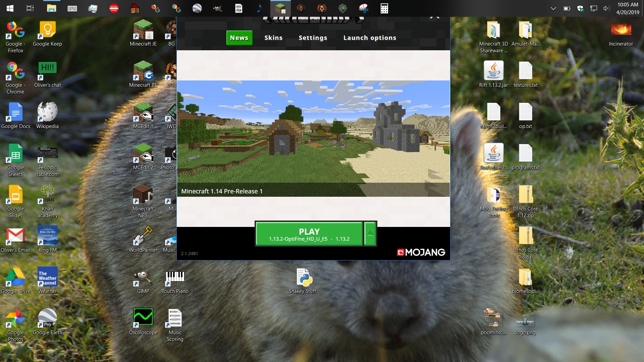
Task: Expand the version selector arrow beside PLAY
Action: (x=370, y=234)
